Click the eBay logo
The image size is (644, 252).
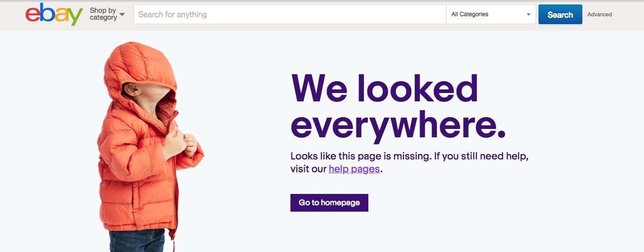coord(54,14)
